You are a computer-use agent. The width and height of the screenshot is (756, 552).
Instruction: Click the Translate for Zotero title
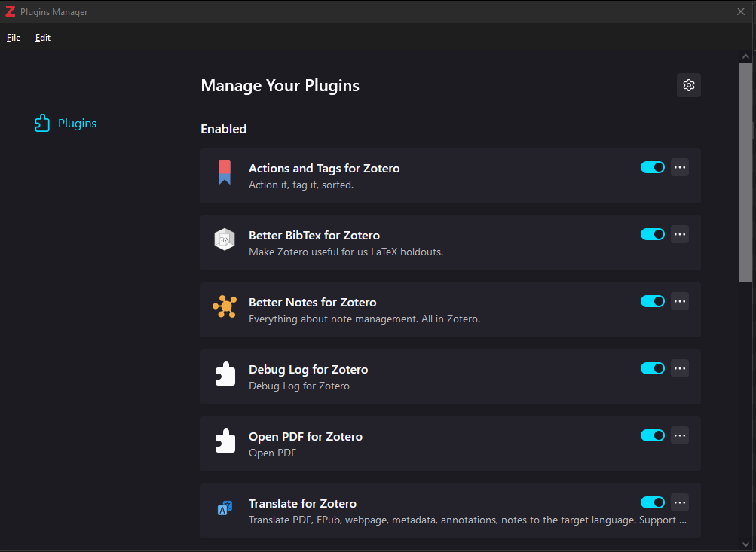pos(302,503)
